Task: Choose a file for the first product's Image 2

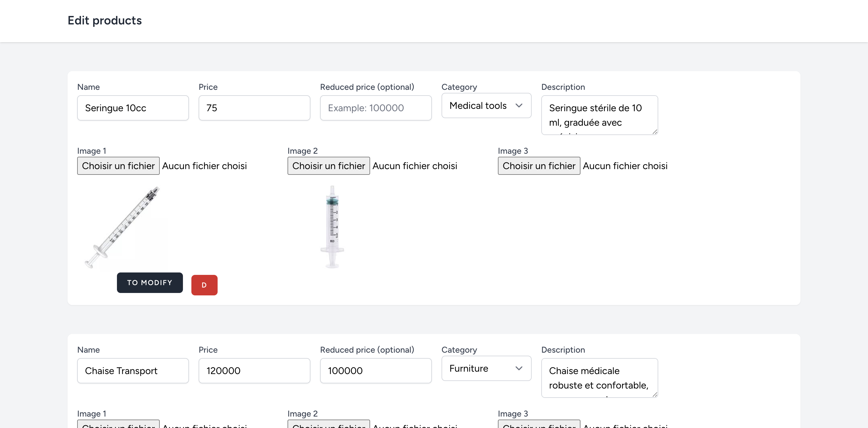Action: 328,166
